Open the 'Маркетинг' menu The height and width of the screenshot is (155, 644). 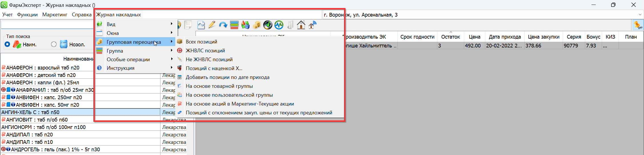(55, 15)
